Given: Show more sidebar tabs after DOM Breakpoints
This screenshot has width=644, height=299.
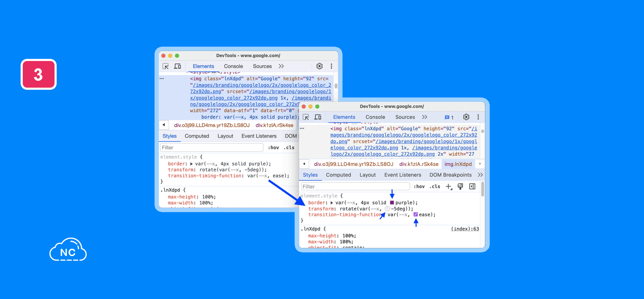Looking at the screenshot, I should (480, 175).
